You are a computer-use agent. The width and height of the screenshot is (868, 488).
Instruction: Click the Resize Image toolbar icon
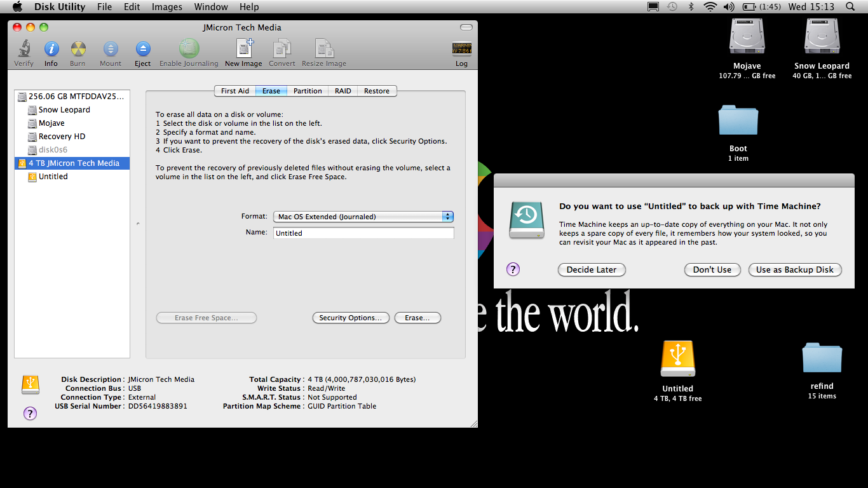[324, 53]
